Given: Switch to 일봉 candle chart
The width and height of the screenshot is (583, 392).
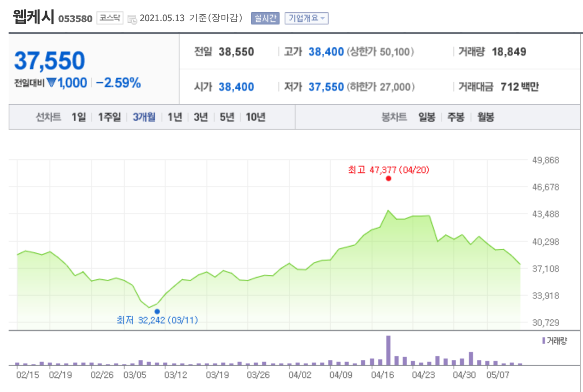Looking at the screenshot, I should [x=427, y=117].
